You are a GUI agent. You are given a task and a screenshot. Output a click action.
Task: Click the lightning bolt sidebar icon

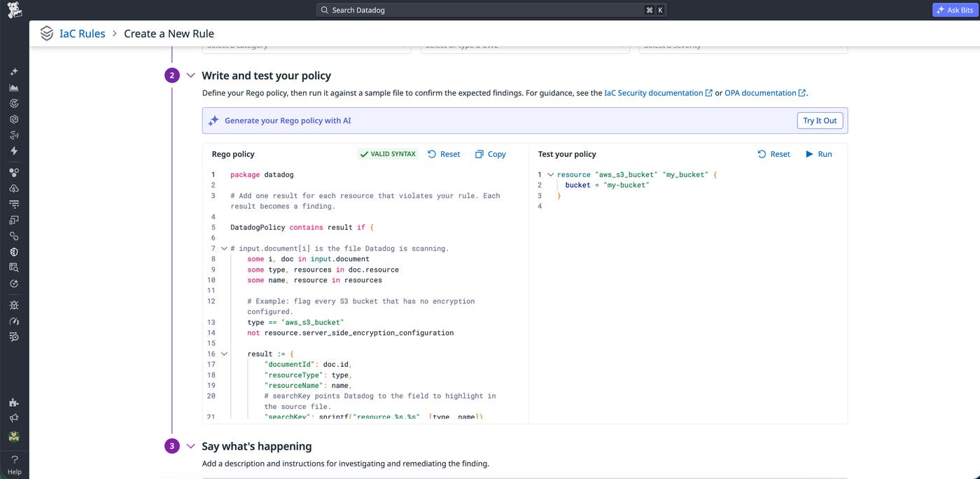coord(14,151)
